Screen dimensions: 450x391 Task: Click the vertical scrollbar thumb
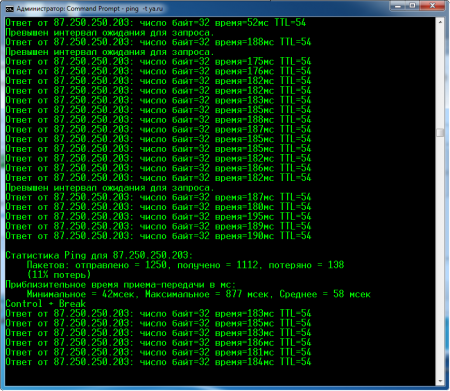coord(440,133)
